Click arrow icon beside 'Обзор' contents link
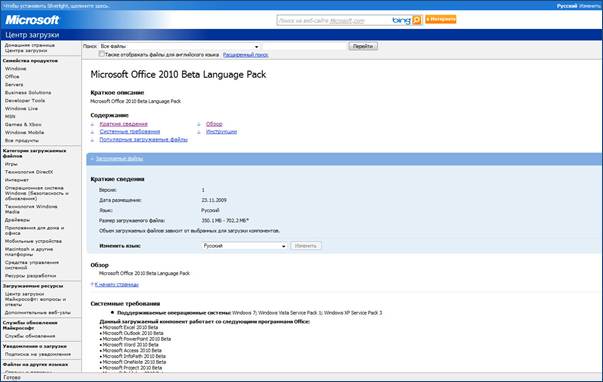This screenshot has height=382, width=603. pos(199,124)
